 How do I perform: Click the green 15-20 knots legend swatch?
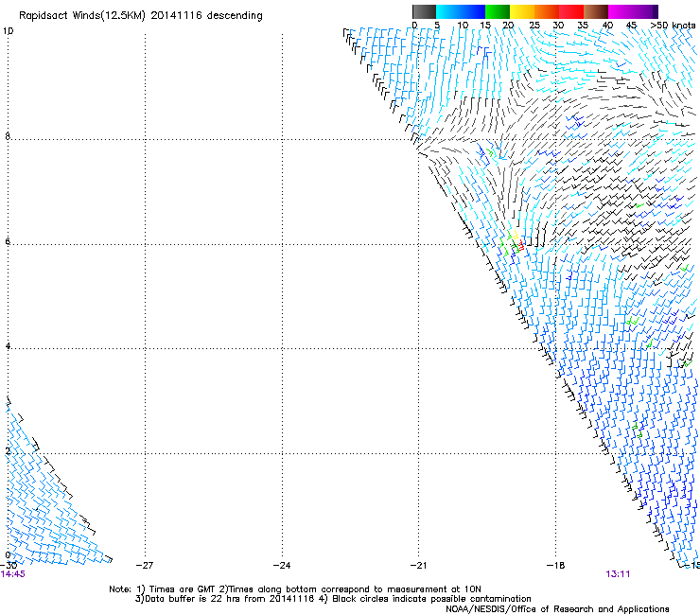tap(498, 11)
